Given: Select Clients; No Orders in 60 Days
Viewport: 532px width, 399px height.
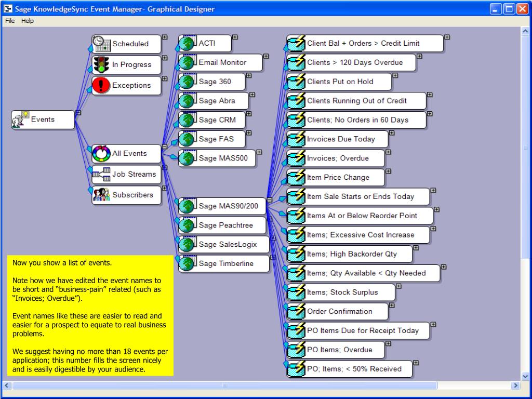Looking at the screenshot, I should point(356,120).
